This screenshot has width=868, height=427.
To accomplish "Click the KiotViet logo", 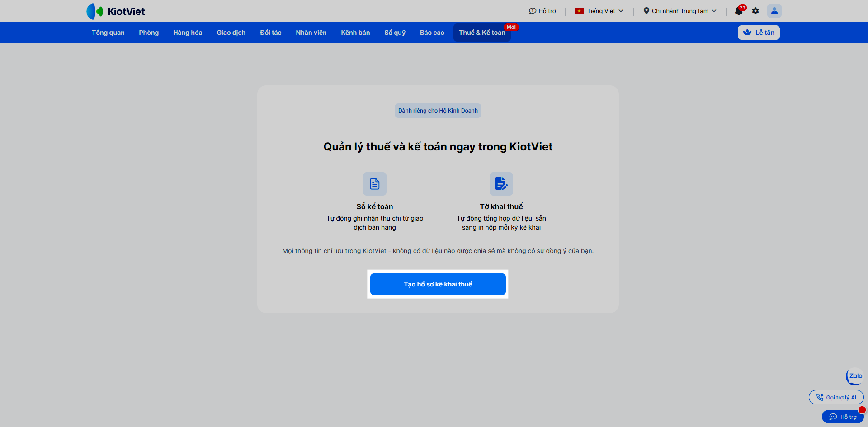I will click(116, 11).
